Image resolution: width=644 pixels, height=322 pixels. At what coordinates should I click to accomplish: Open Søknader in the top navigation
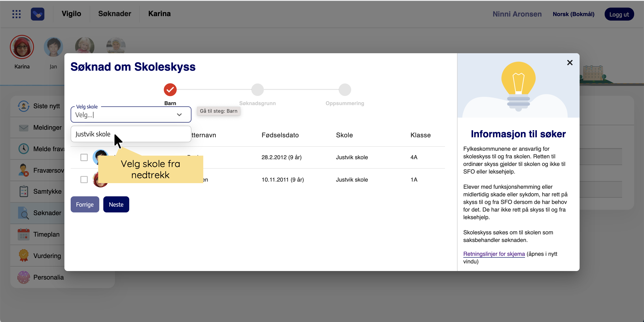click(x=114, y=14)
